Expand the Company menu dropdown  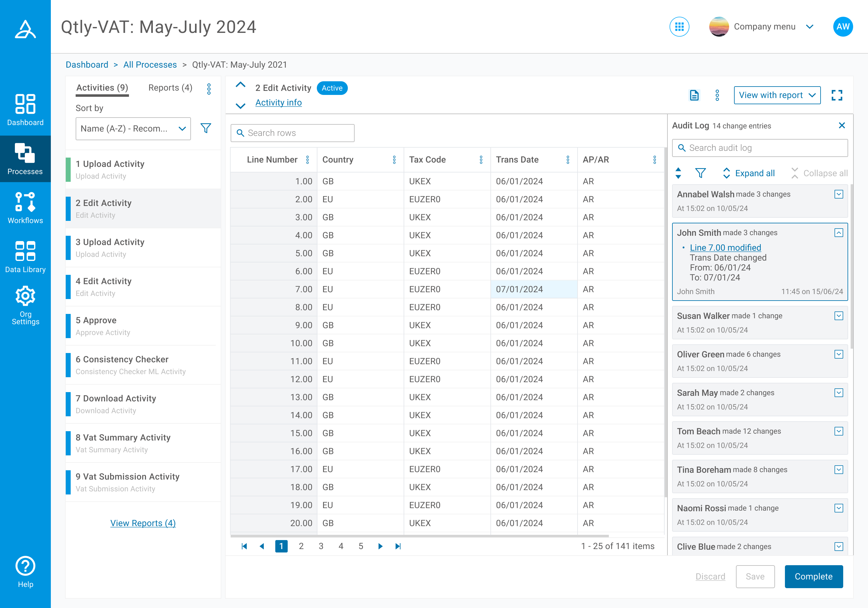tap(809, 27)
